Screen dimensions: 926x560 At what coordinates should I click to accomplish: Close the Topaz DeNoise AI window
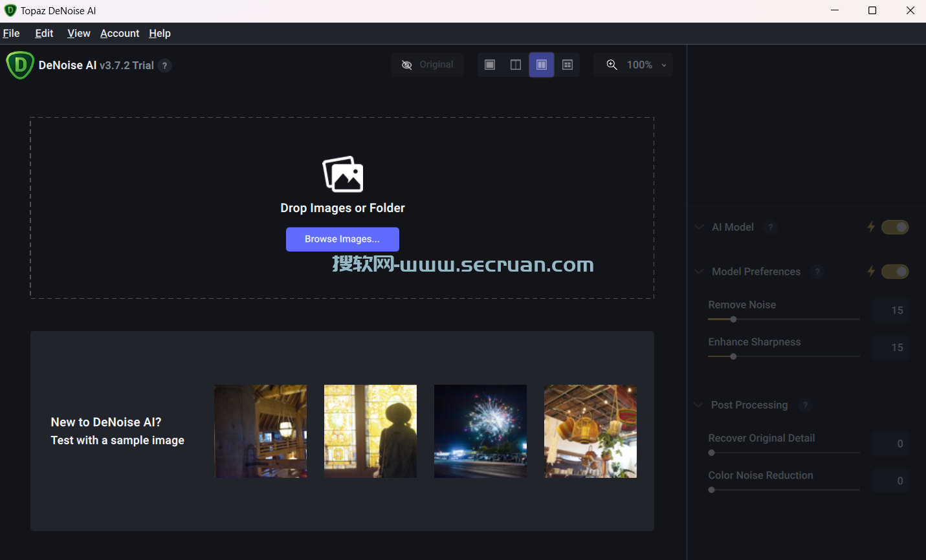pyautogui.click(x=910, y=10)
